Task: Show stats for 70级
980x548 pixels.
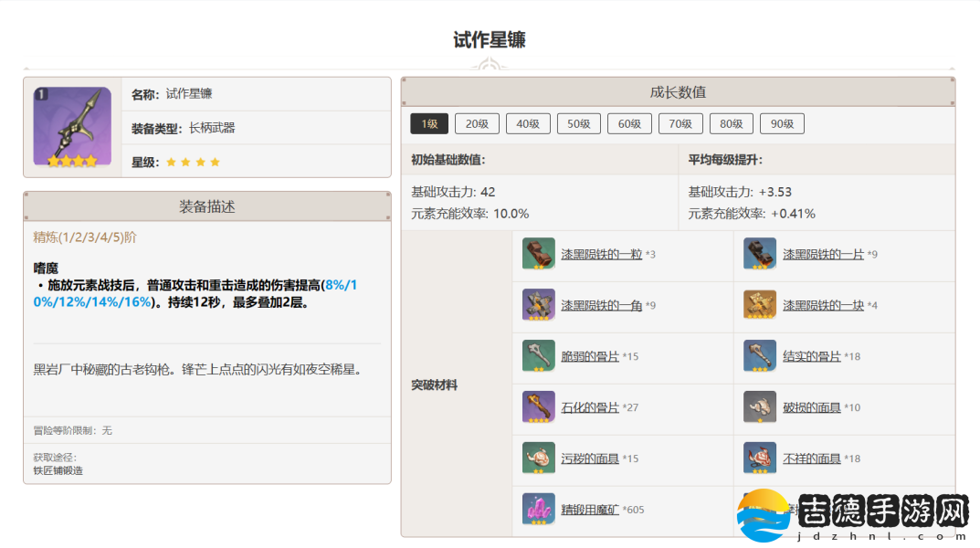Action: pyautogui.click(x=680, y=124)
